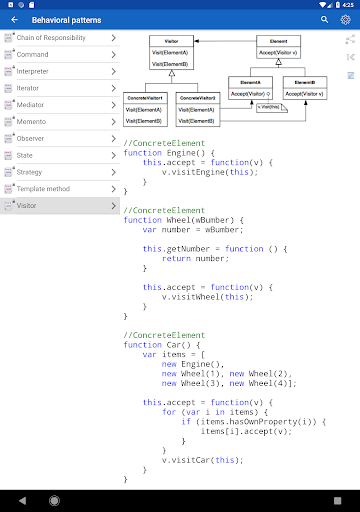Screen dimensions: 360x512
Task: Tap Android recent apps square button
Action: 338,500
